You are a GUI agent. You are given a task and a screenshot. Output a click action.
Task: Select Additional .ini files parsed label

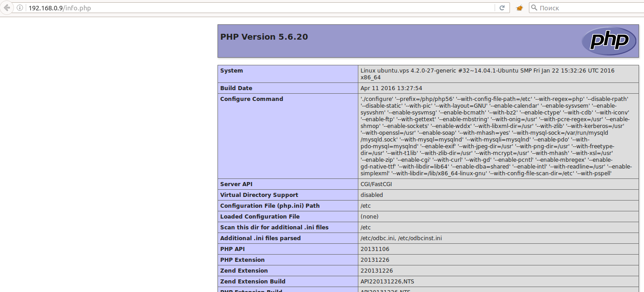(x=260, y=238)
